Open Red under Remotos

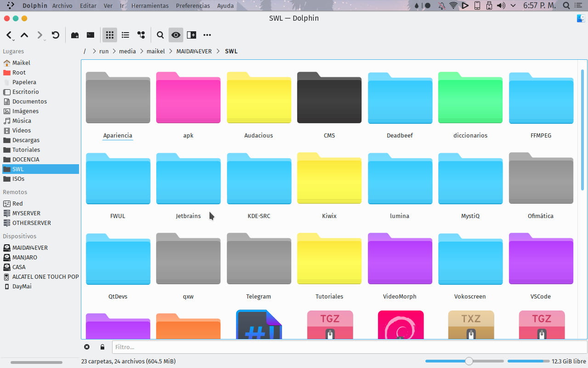[40, 203]
